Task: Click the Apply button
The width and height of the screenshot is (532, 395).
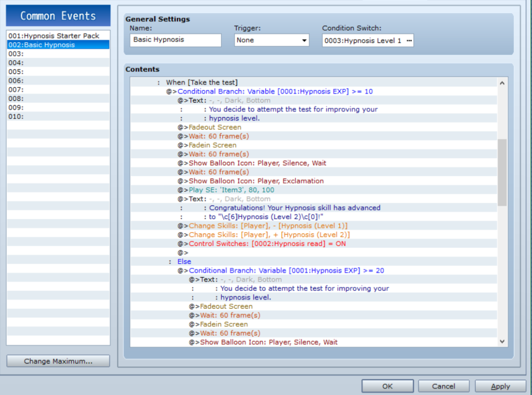Action: (500, 386)
